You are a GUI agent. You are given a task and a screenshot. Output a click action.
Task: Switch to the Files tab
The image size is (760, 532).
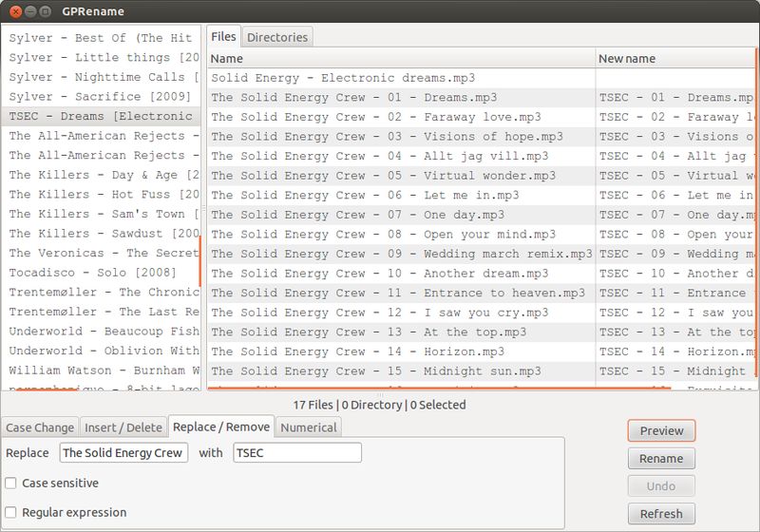coord(223,37)
